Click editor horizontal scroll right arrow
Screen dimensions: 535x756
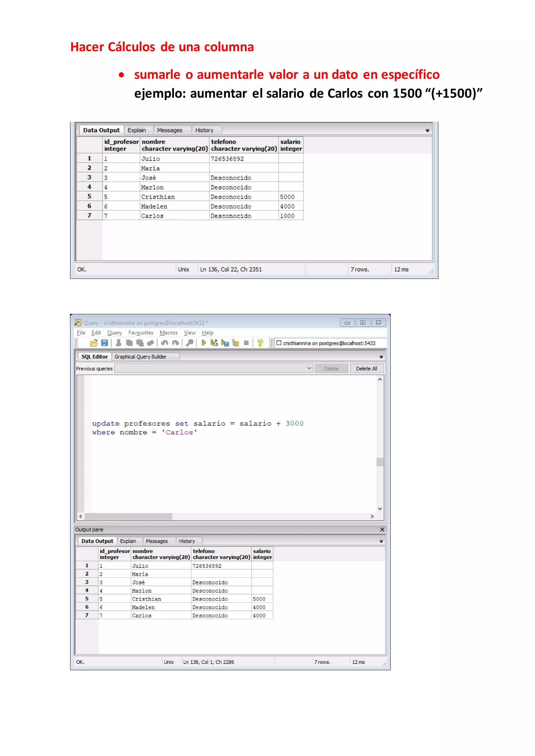[372, 516]
